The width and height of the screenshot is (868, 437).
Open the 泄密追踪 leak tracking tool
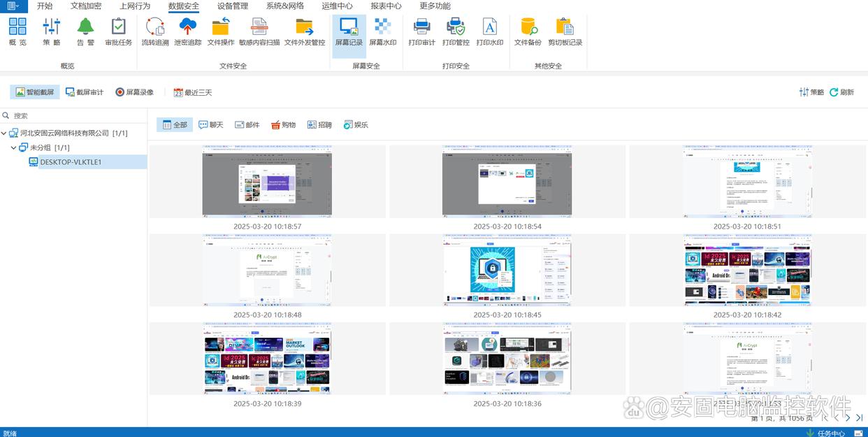click(x=187, y=31)
